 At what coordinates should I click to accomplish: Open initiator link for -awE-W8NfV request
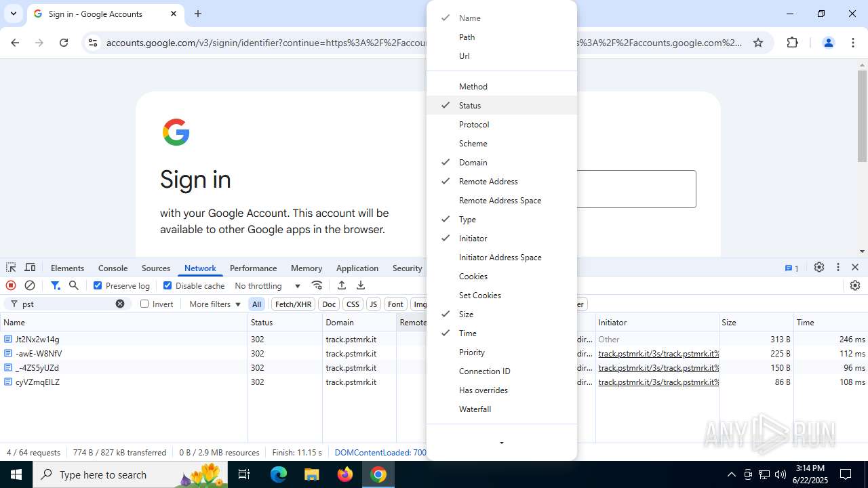tap(658, 353)
